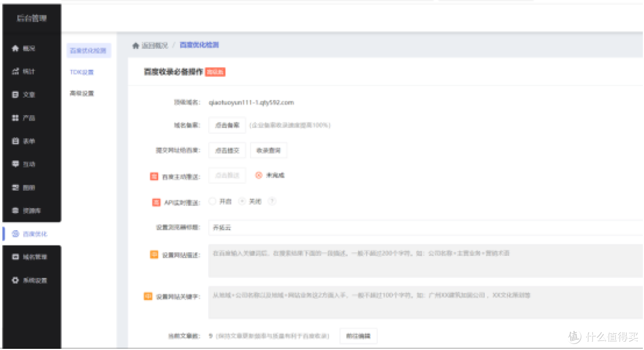Select the 开启 radio for API push
The image size is (644, 350).
(212, 202)
